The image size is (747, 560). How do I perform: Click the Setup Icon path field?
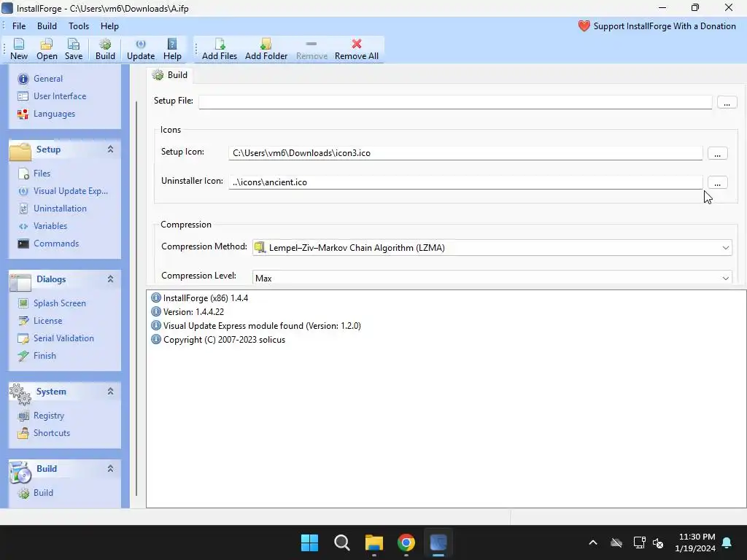coord(465,153)
